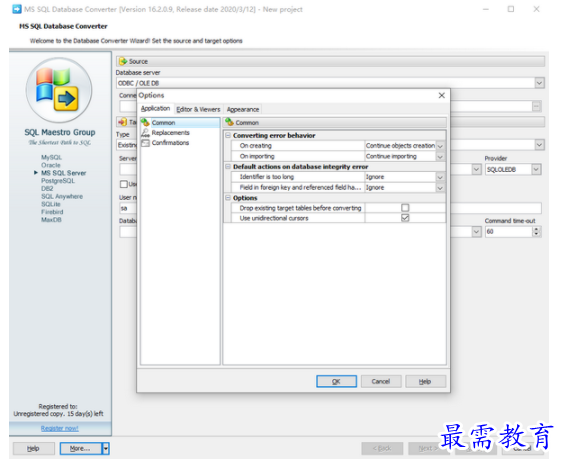Select MySQL in the product list

(x=51, y=157)
